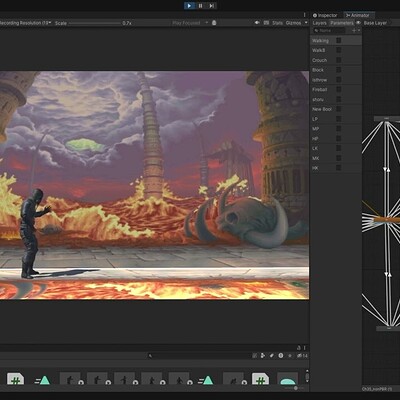Open the Parameters tab in Animator
Screen dimensions: 400x400
tap(342, 23)
